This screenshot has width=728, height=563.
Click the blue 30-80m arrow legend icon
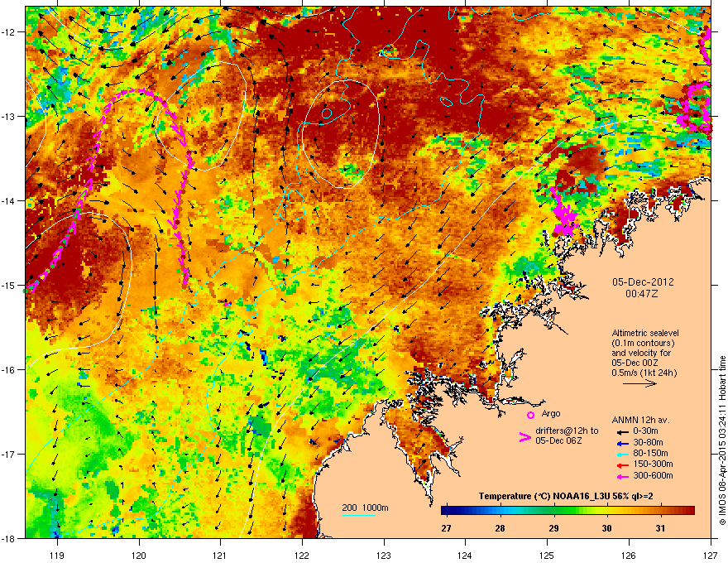622,443
